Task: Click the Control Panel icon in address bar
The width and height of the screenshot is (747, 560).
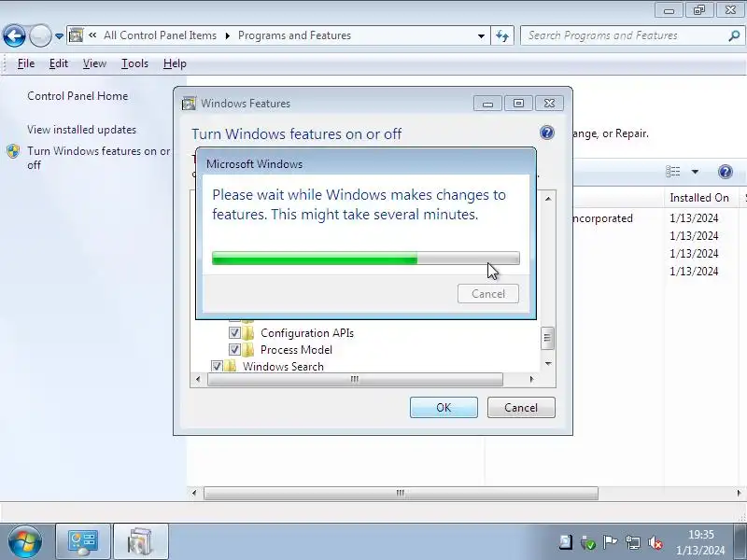Action: pyautogui.click(x=76, y=35)
